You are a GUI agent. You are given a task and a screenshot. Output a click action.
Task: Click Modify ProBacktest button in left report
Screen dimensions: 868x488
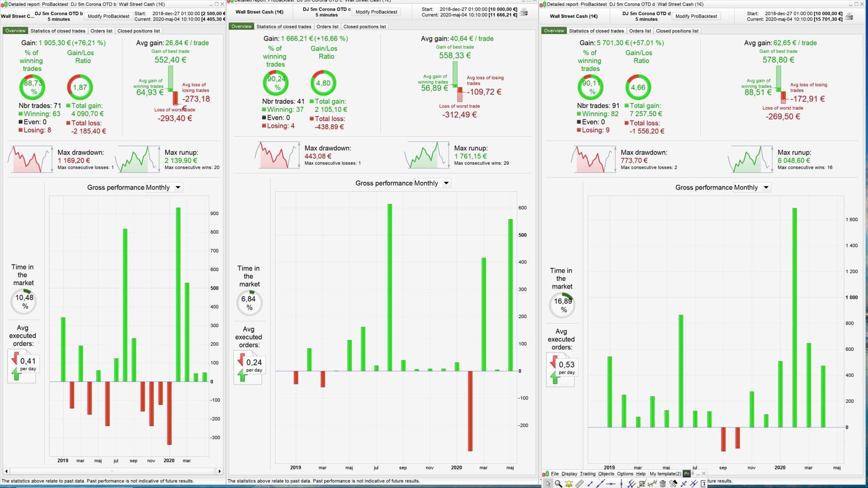click(x=108, y=16)
